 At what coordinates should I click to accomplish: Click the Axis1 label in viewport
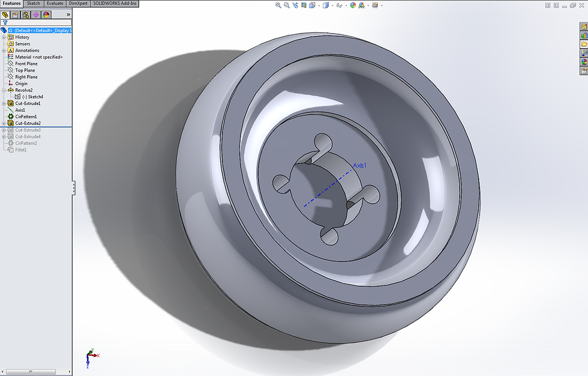coord(359,166)
